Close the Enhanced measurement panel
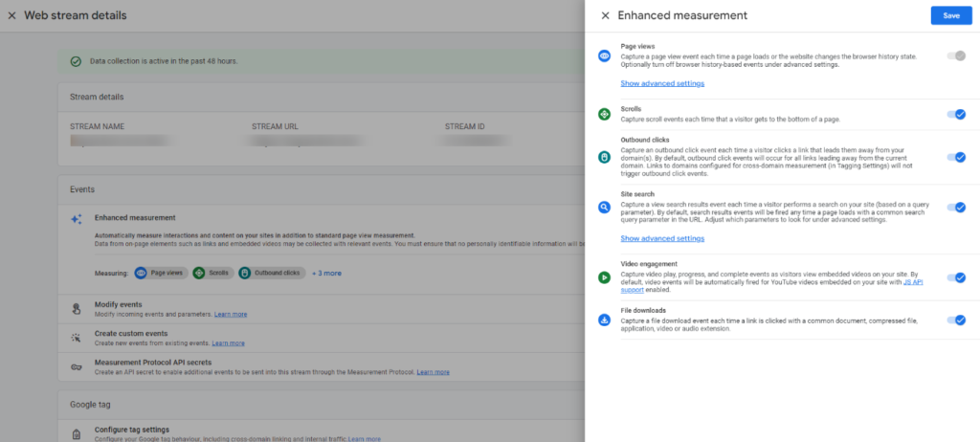This screenshot has width=980, height=442. pyautogui.click(x=604, y=15)
